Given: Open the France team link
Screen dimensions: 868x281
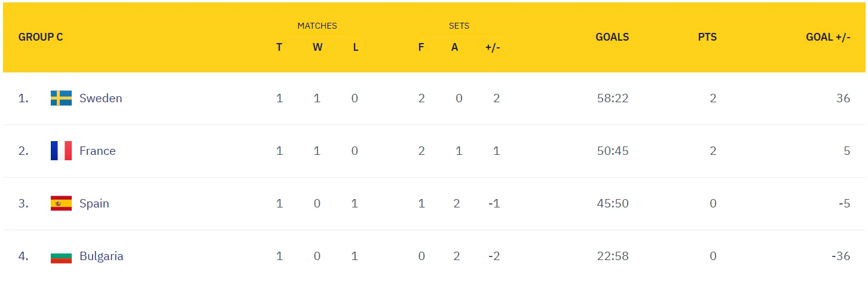Looking at the screenshot, I should [x=97, y=151].
